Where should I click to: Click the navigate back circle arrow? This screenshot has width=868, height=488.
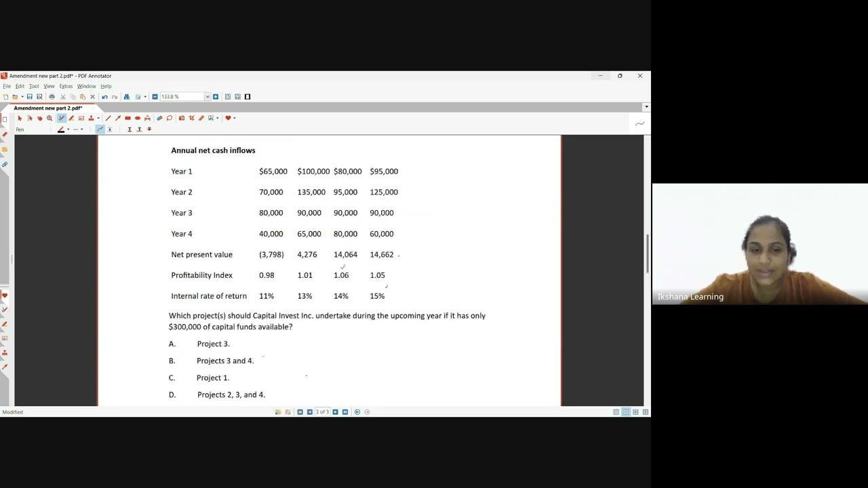[x=357, y=411]
